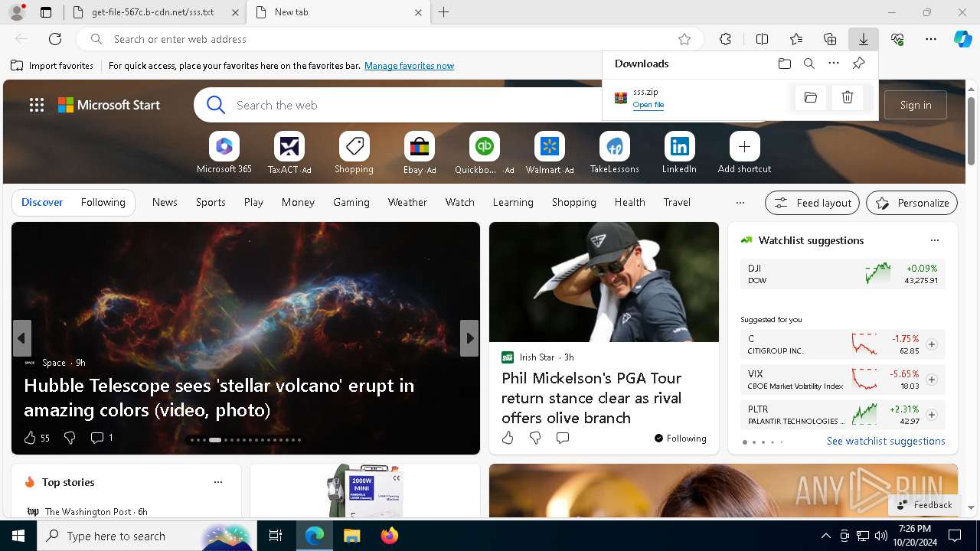Open more options in Downloads panel
The width and height of the screenshot is (980, 551).
tap(834, 64)
